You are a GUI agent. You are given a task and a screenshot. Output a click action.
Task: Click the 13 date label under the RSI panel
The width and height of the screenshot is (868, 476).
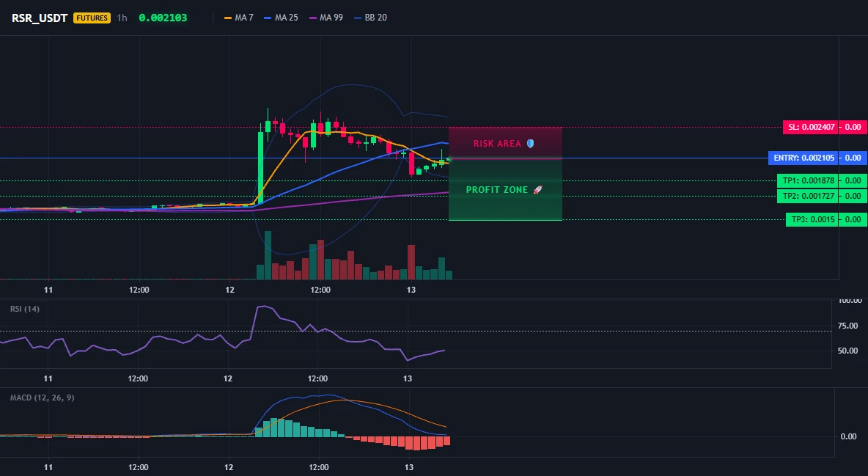point(408,378)
